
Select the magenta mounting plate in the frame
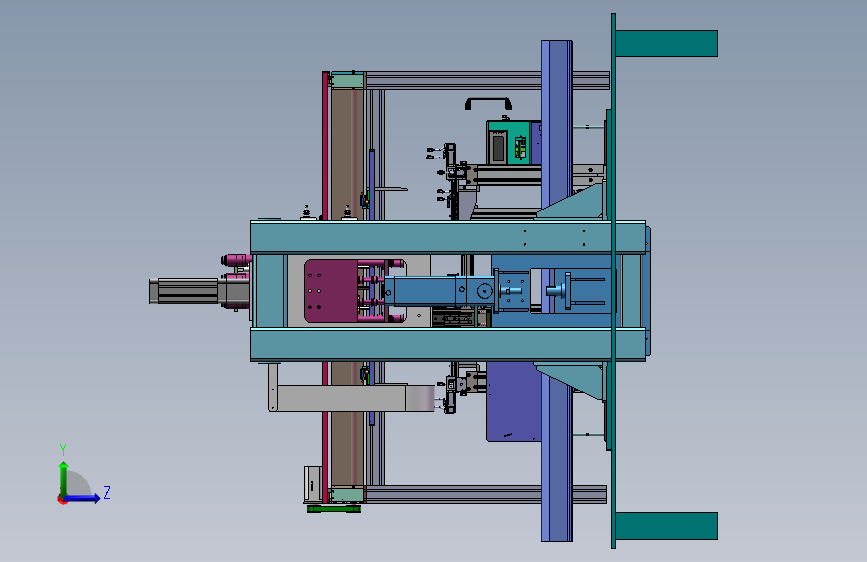pos(331,291)
